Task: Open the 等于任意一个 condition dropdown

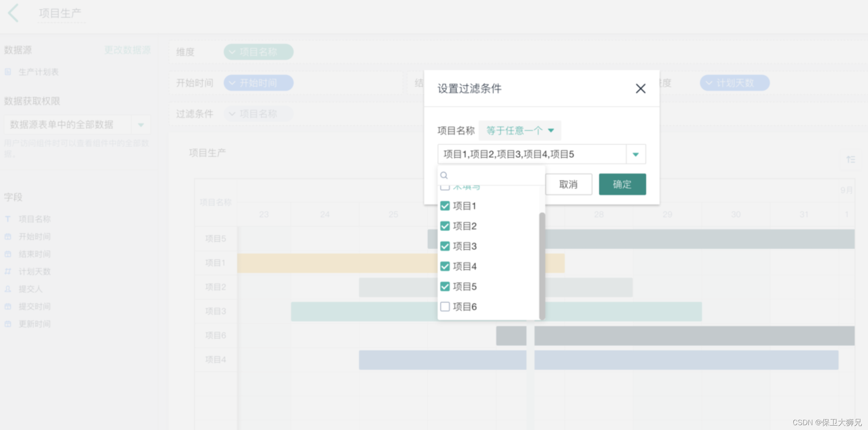Action: [520, 130]
